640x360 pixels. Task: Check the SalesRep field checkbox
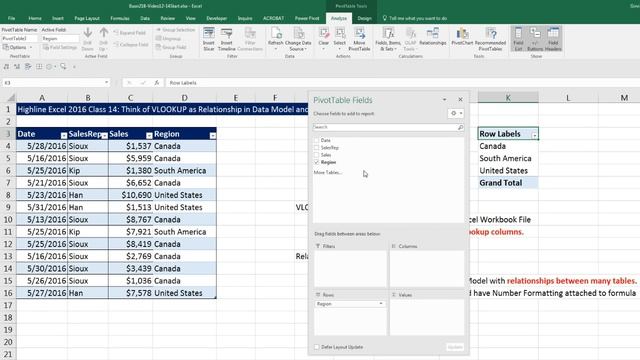click(316, 148)
